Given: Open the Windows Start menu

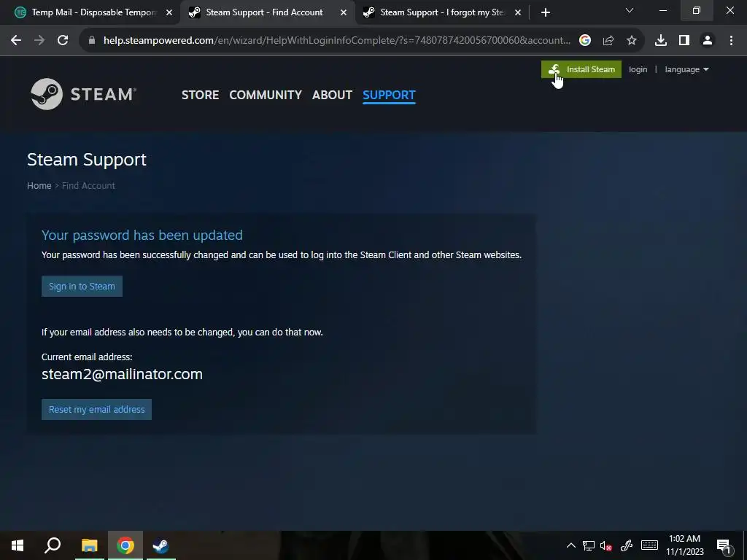Looking at the screenshot, I should [x=18, y=545].
